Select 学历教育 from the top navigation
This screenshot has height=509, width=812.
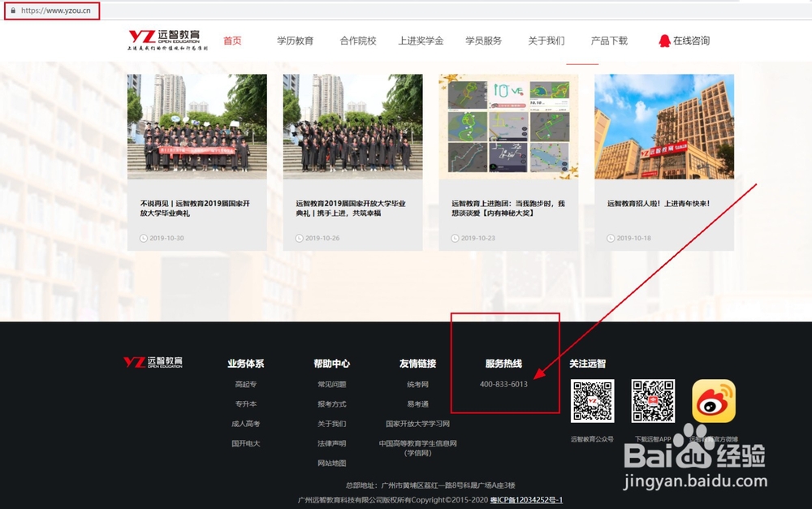tap(296, 41)
